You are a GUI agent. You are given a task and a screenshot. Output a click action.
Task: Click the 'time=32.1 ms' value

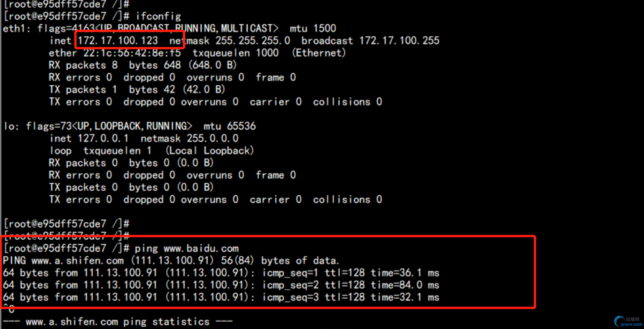point(405,297)
